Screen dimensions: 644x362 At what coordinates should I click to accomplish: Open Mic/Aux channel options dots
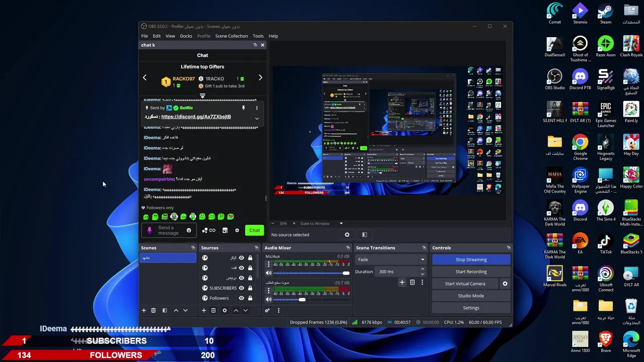(x=268, y=264)
